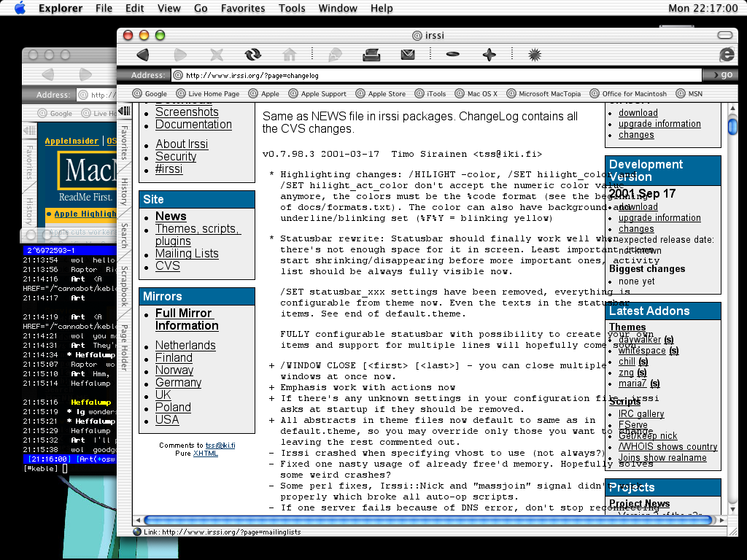Click the Print toolbar icon

tap(371, 55)
